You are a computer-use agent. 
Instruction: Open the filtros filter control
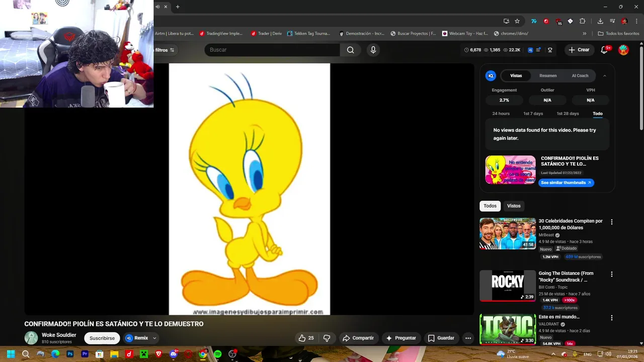[x=165, y=50]
